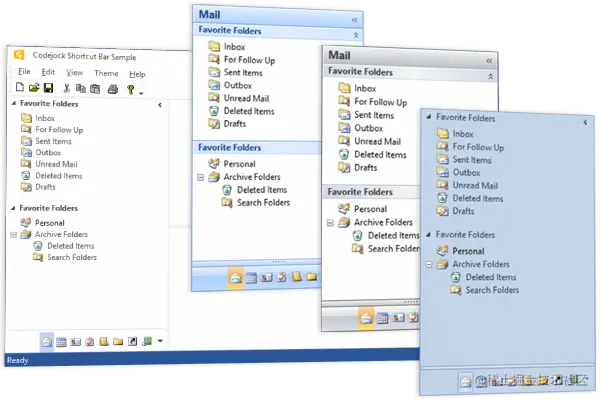Minimize silver Mail pane with double chevron

tap(489, 61)
